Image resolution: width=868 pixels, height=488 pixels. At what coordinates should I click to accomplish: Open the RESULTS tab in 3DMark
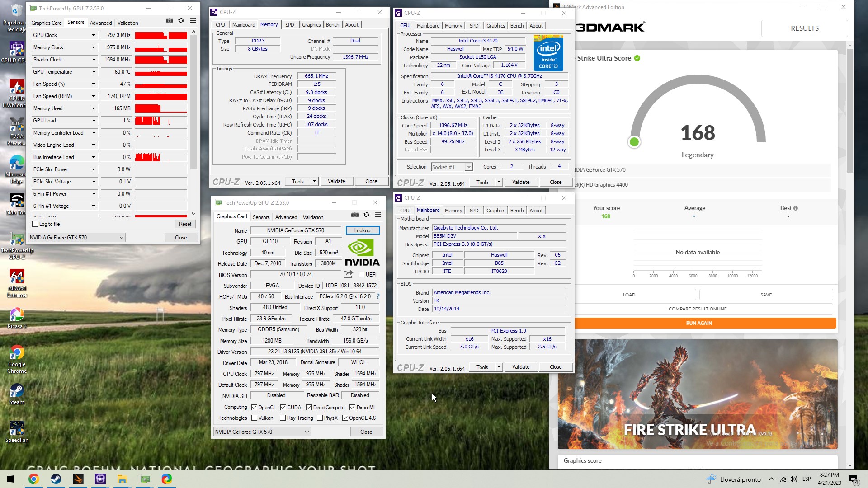(804, 28)
